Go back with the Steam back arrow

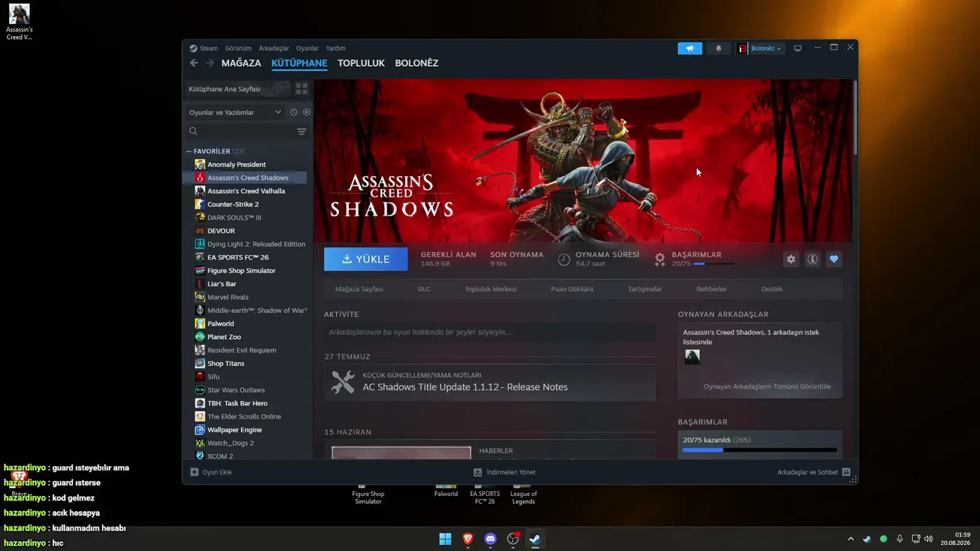coord(194,63)
